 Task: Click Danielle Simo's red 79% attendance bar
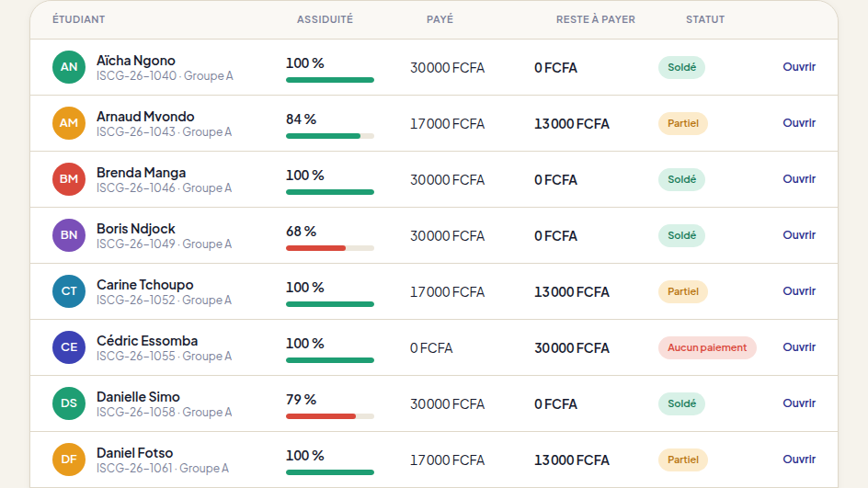tap(330, 416)
